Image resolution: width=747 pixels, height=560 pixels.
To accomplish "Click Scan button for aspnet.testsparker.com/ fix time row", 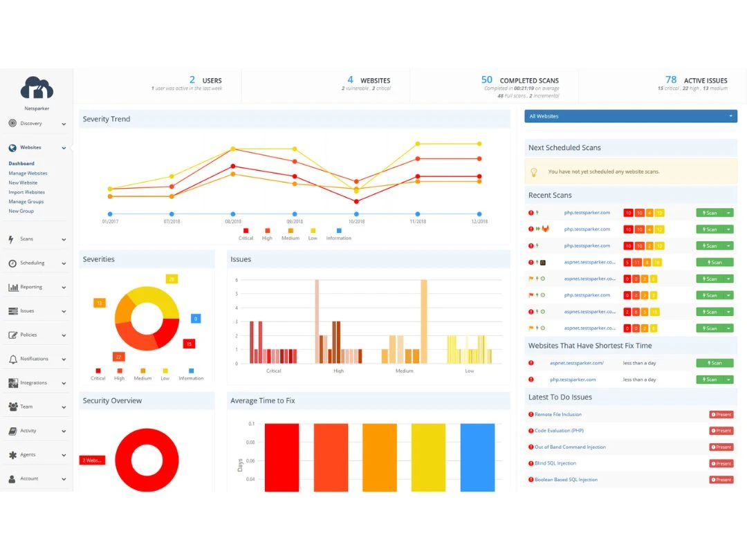I will click(714, 363).
